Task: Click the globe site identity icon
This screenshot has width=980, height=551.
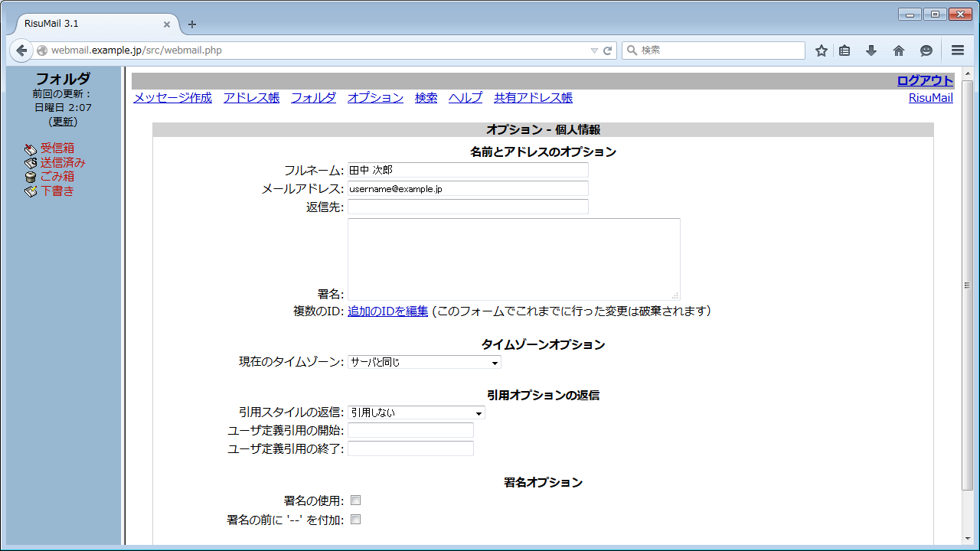Action: click(42, 51)
